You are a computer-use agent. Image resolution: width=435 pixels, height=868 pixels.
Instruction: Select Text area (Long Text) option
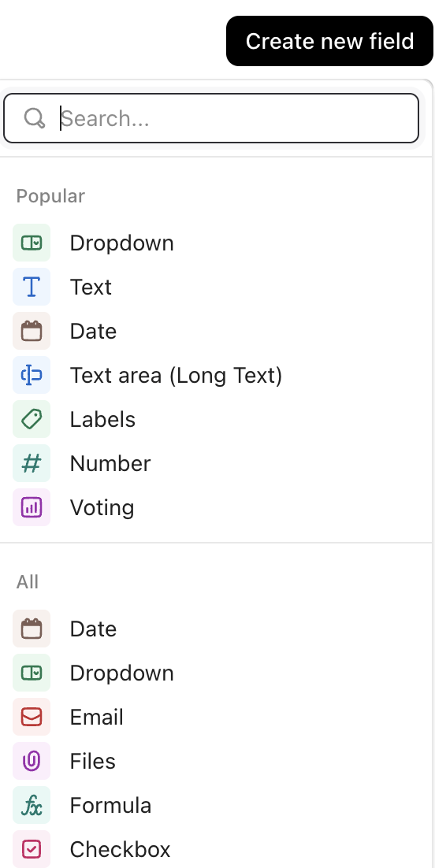pos(216,375)
